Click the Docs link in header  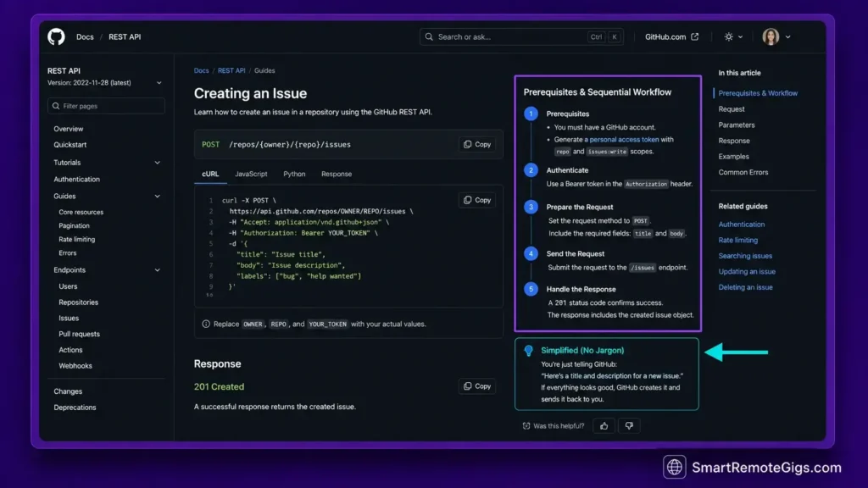[x=85, y=36]
